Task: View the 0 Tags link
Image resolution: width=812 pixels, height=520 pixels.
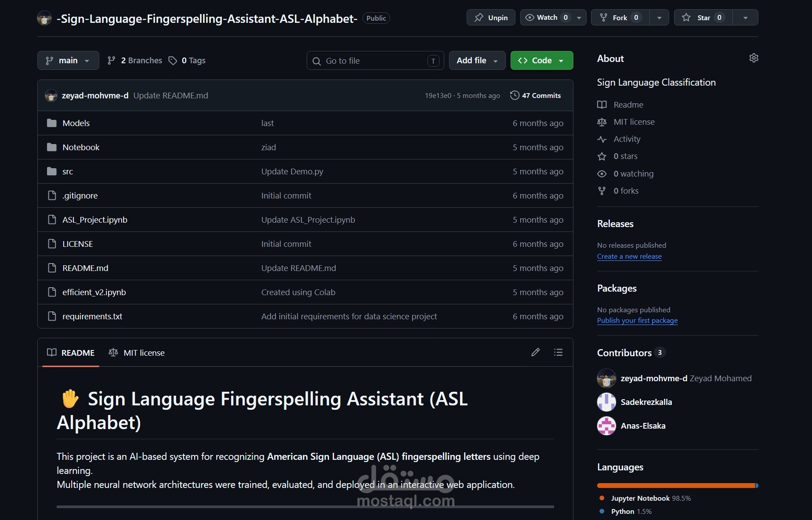Action: tap(187, 61)
